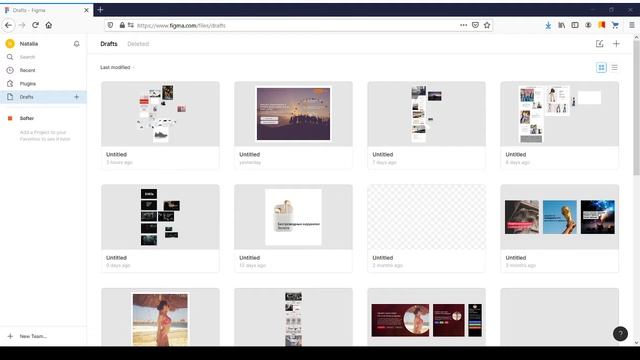
Task: Open the Firefox hamburger menu
Action: [x=631, y=25]
